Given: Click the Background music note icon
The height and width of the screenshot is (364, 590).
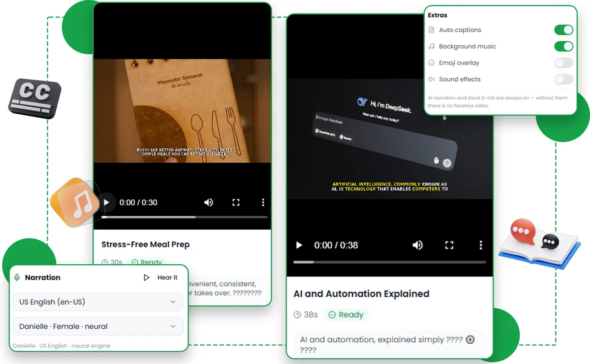Looking at the screenshot, I should pos(432,46).
